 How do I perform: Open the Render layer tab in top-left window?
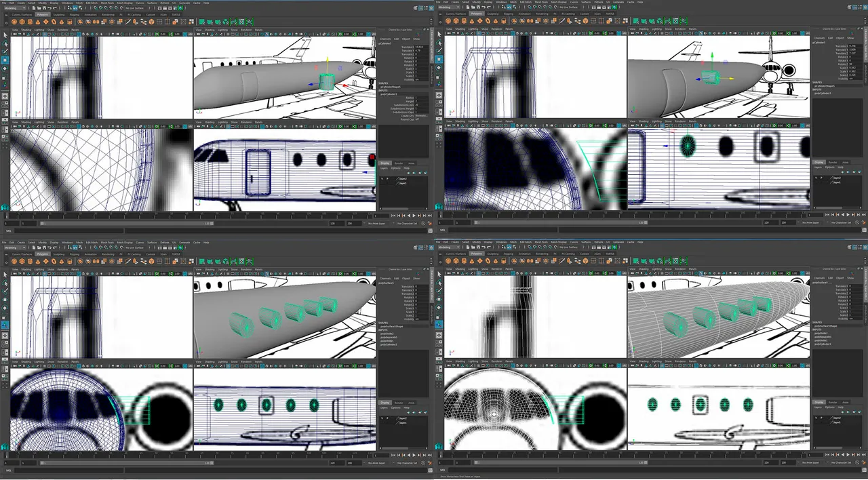[x=399, y=163]
